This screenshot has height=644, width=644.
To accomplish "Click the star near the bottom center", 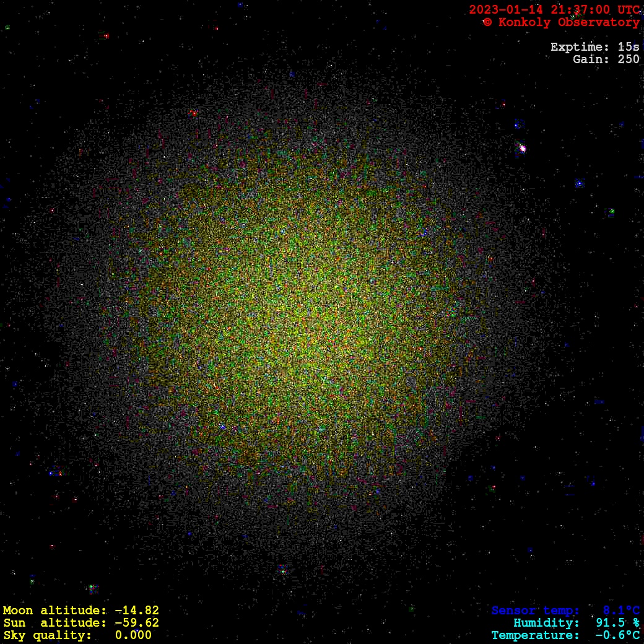I will click(283, 570).
